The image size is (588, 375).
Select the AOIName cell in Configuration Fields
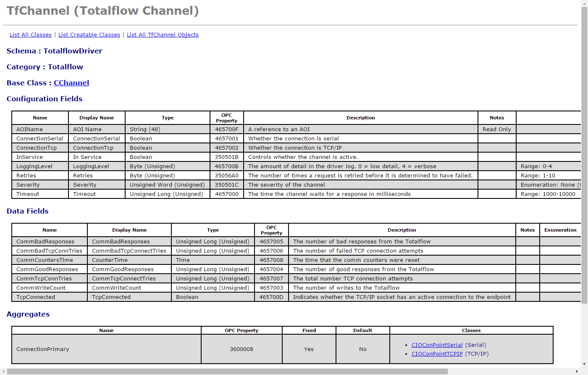click(29, 129)
